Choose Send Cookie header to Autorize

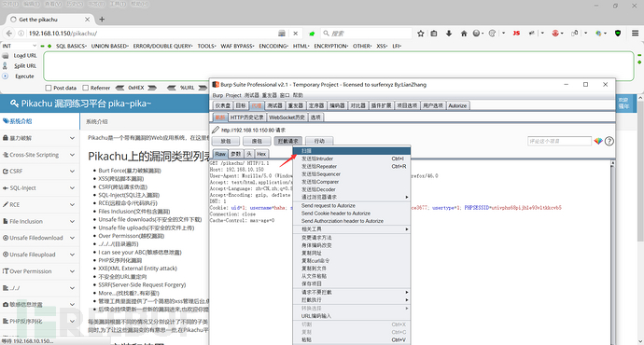[352, 213]
